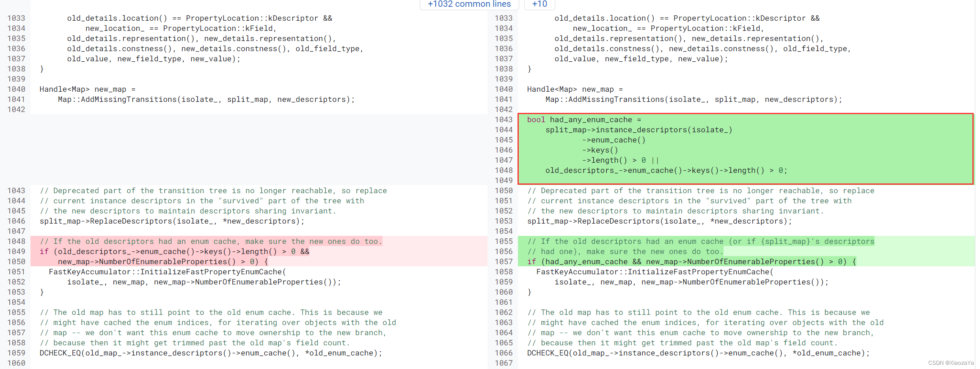980x369 pixels.
Task: Click line number 1057 beside 'if (had_any_enum_cache'
Action: 504,262
